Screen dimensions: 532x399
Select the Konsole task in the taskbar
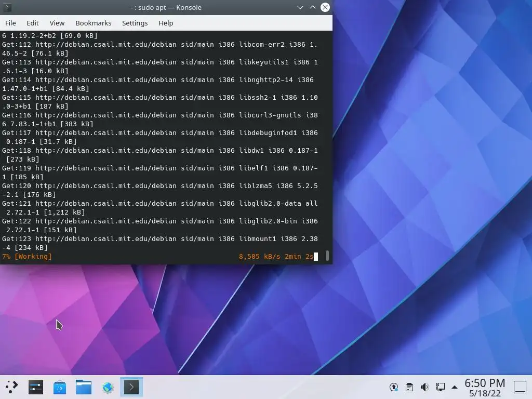tap(131, 387)
